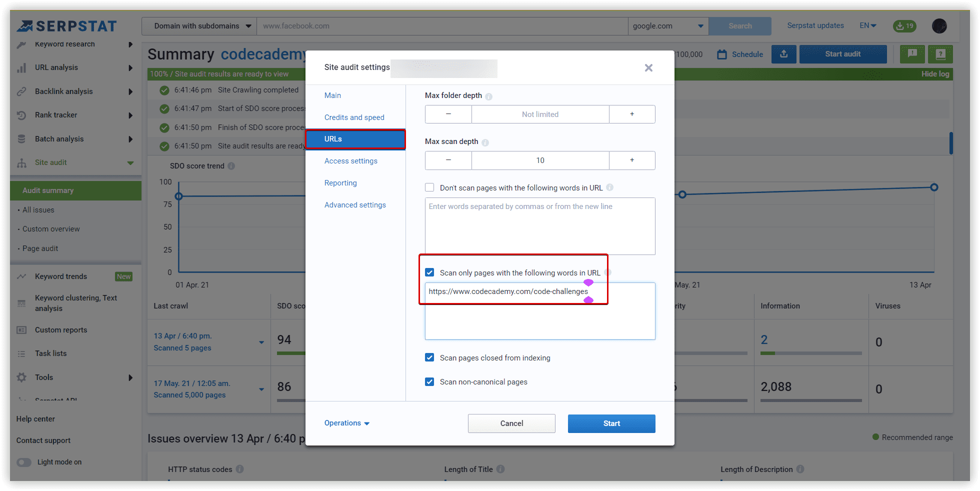Click the HTTP status codes info icon
The height and width of the screenshot is (491, 980).
point(240,469)
